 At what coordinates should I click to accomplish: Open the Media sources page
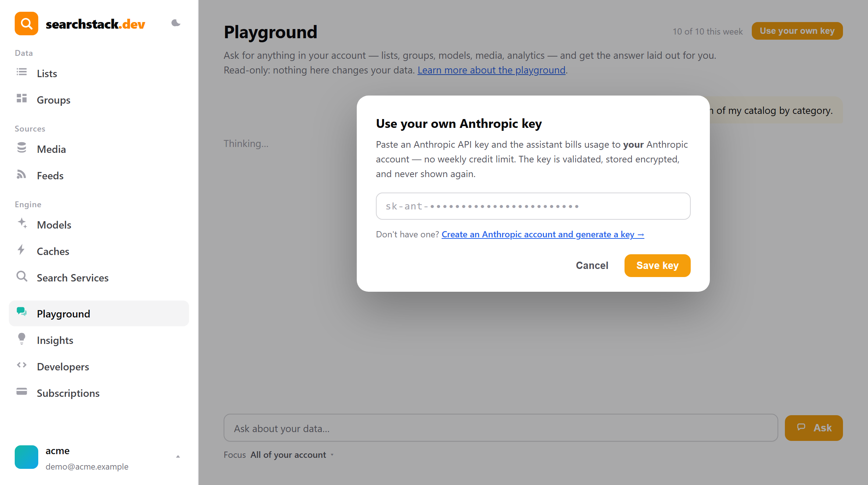tap(99, 149)
